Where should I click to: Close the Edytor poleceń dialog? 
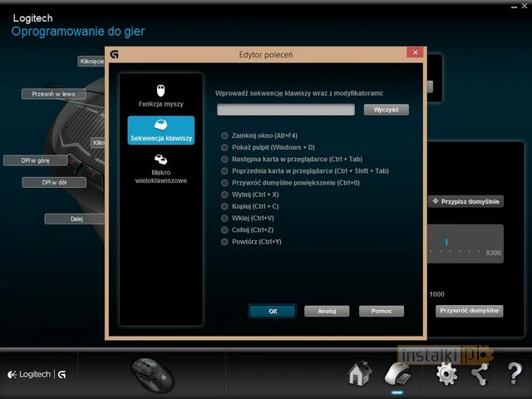415,52
